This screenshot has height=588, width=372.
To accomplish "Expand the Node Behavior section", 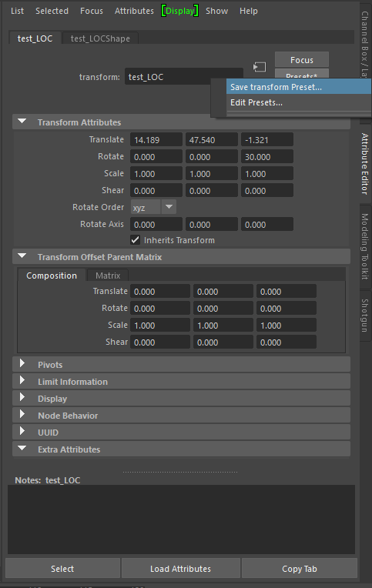I will [x=22, y=414].
